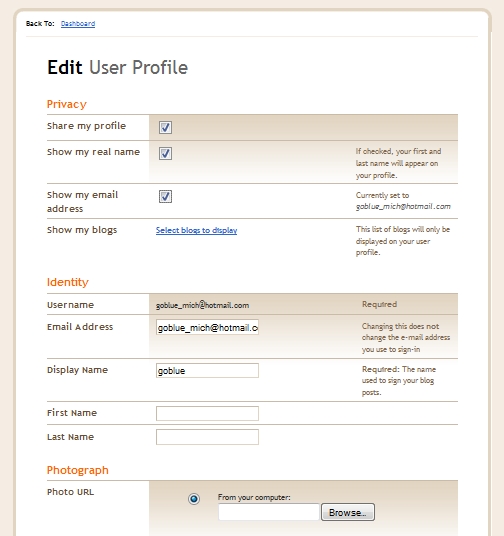Toggle the Show my real name checkbox

(x=165, y=153)
